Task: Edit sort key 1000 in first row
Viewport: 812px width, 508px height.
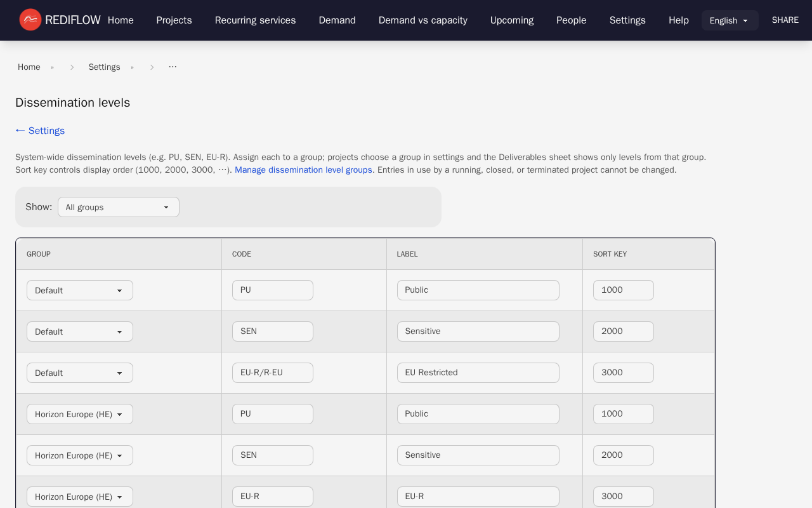Action: [623, 290]
